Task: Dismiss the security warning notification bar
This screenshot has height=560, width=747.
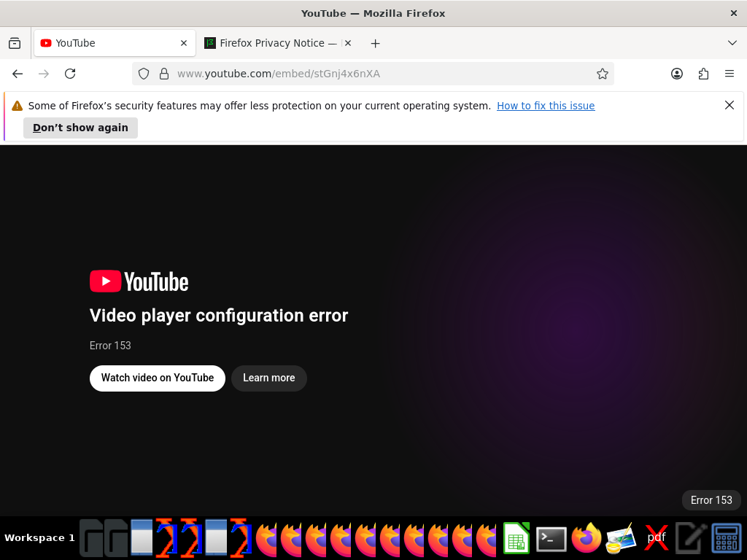Action: pos(729,105)
